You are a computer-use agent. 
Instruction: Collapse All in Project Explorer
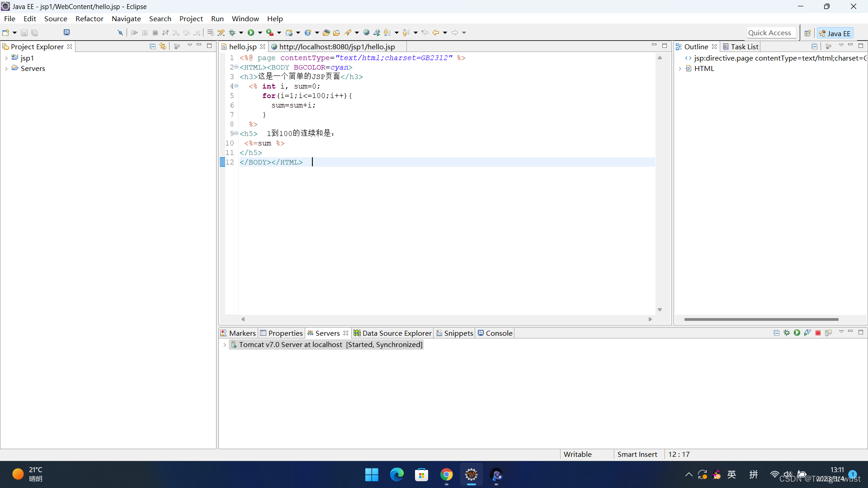tap(152, 47)
